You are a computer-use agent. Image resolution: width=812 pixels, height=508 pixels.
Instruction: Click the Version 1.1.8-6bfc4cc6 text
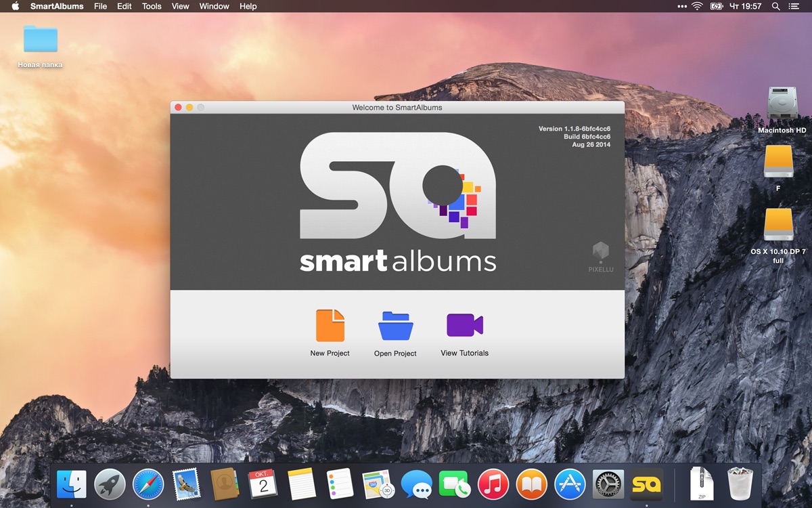click(574, 129)
